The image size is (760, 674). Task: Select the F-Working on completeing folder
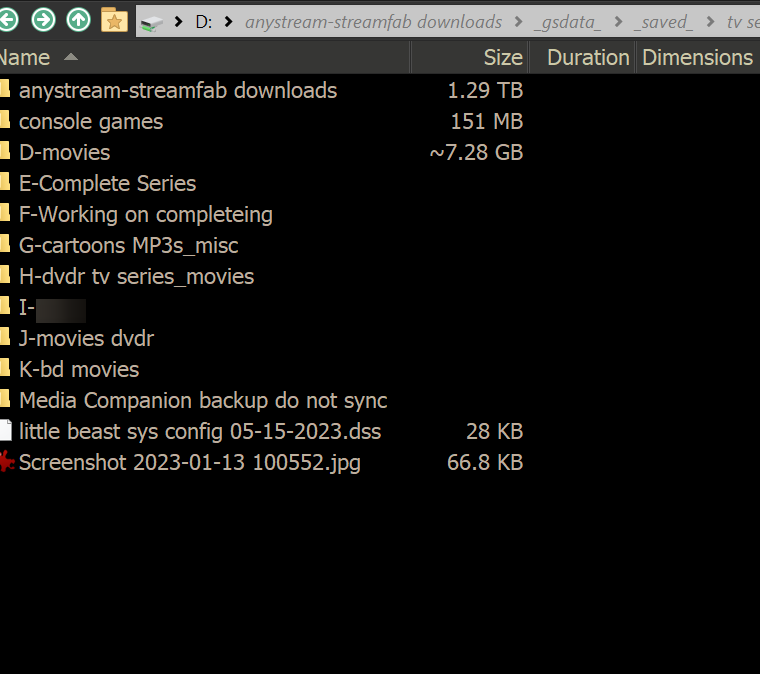pyautogui.click(x=145, y=215)
